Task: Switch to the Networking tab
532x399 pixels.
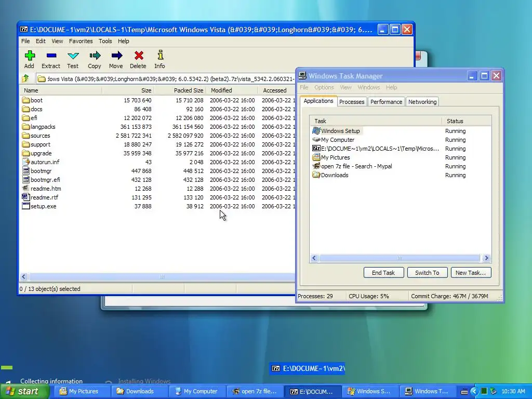Action: coord(422,102)
